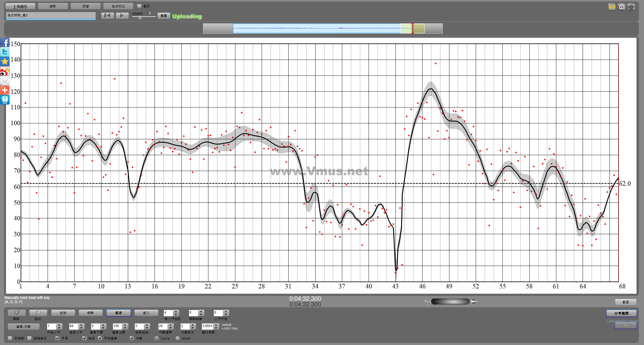Click the speed slider handle
The height and width of the screenshot is (345, 644).
140,18
